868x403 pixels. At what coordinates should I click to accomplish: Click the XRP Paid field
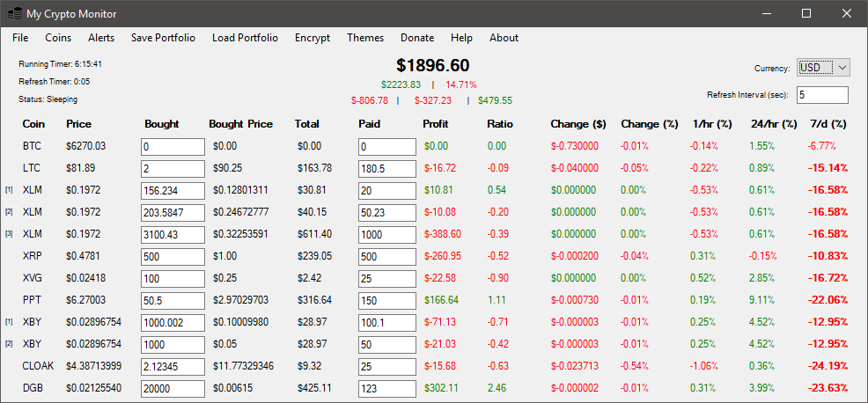[387, 257]
